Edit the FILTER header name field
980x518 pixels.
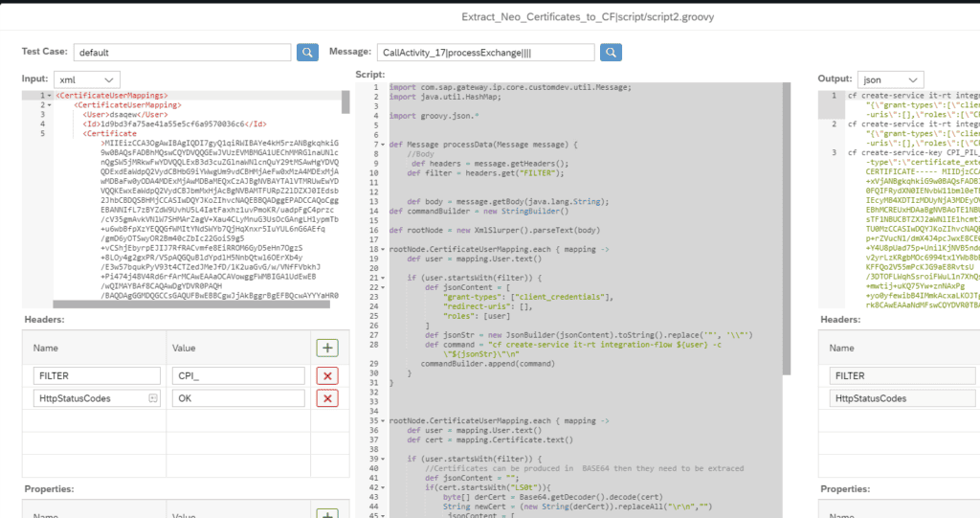97,376
